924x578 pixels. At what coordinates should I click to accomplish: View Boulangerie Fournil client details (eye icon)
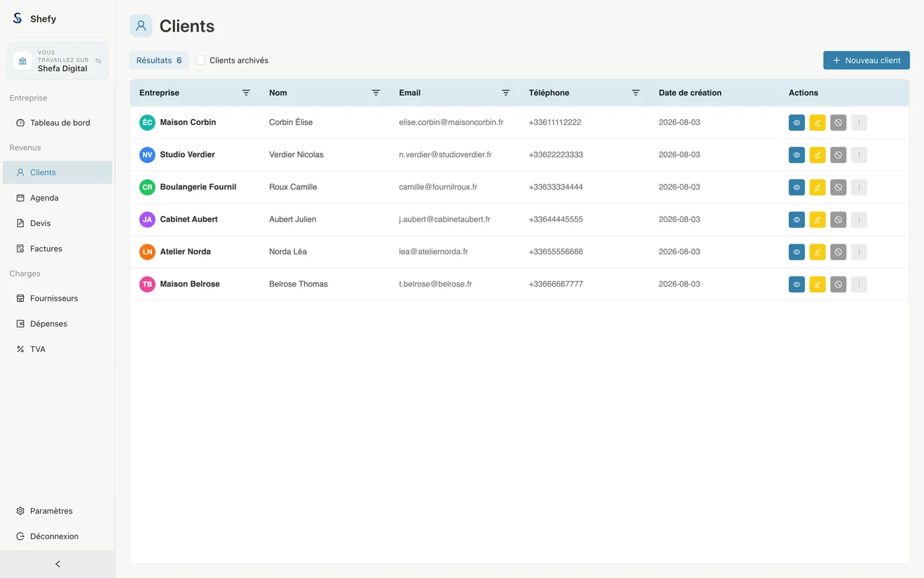pos(797,188)
